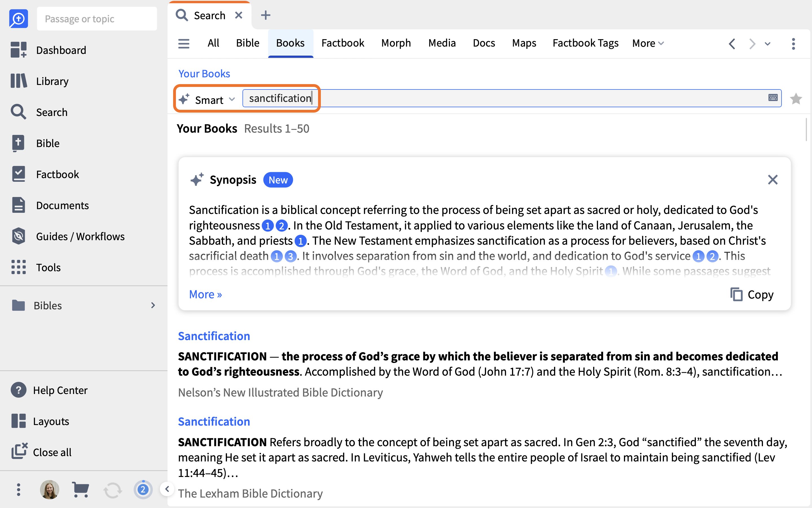Open the Library panel

coord(39,81)
